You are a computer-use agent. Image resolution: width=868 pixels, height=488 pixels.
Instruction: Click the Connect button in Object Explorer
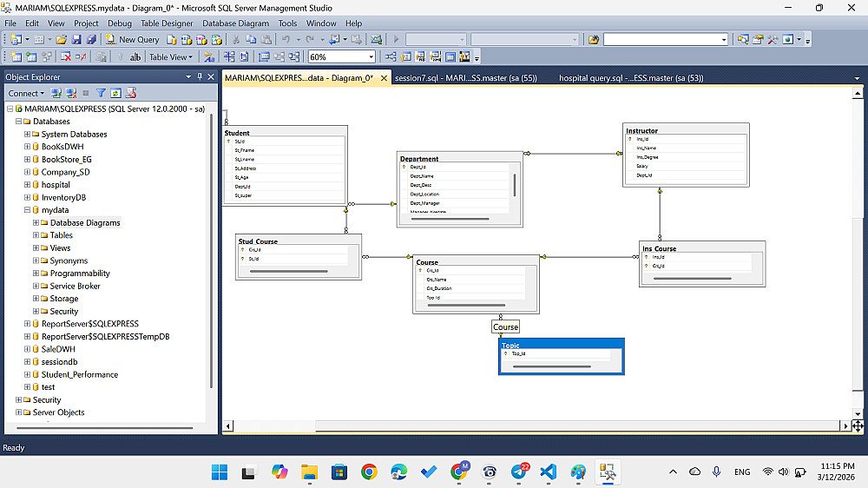coord(23,93)
